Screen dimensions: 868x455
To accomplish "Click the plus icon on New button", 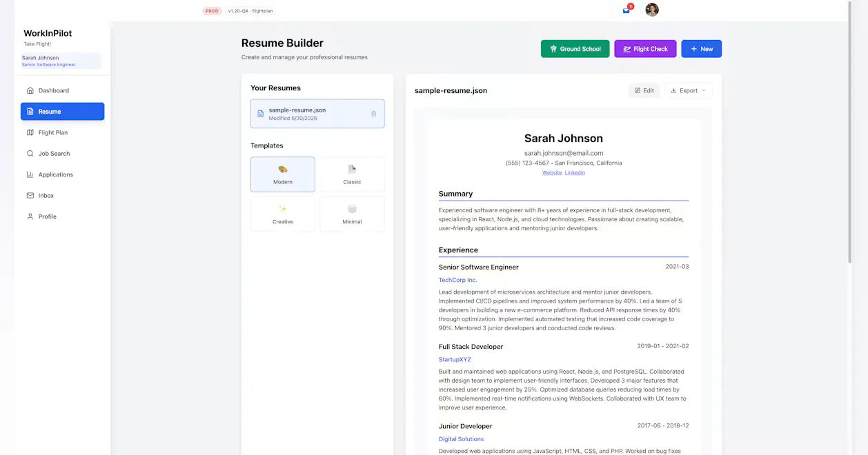I will 694,49.
